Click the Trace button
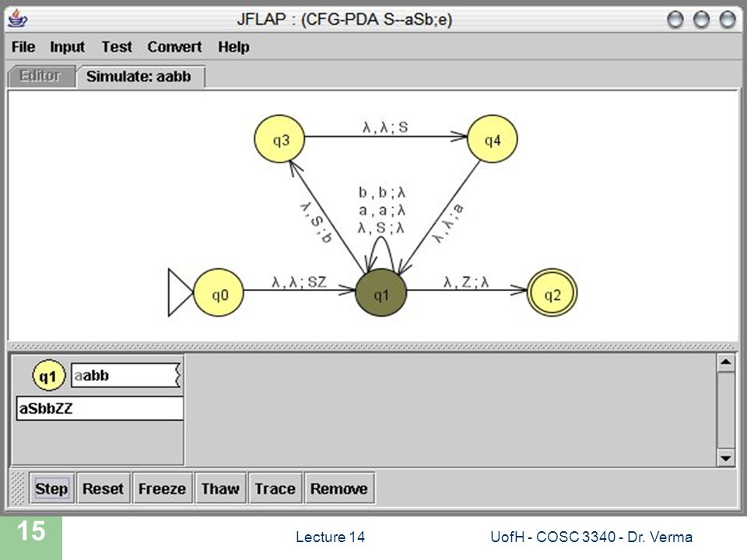The width and height of the screenshot is (747, 560). pyautogui.click(x=275, y=488)
